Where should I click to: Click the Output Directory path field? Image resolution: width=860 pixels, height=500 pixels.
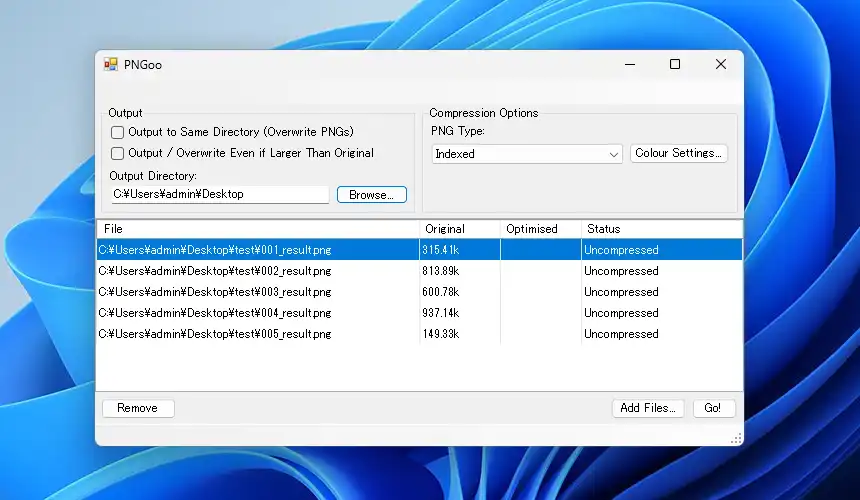220,194
